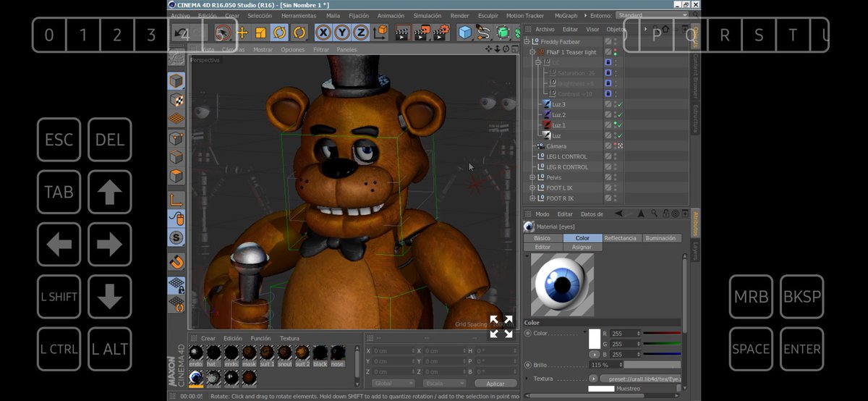Screen dimensions: 868x401
Task: Click the white Color swatch
Action: tap(595, 339)
